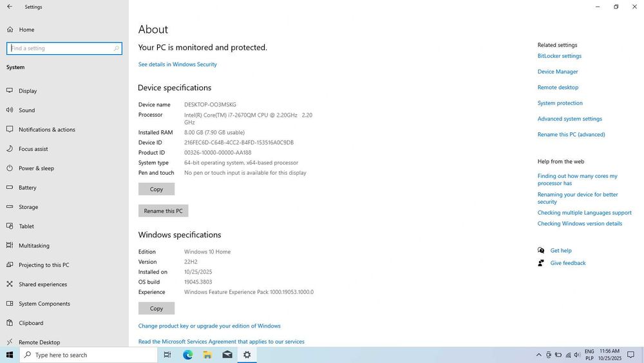Click the Rename this PC button
This screenshot has width=644, height=363.
click(163, 211)
